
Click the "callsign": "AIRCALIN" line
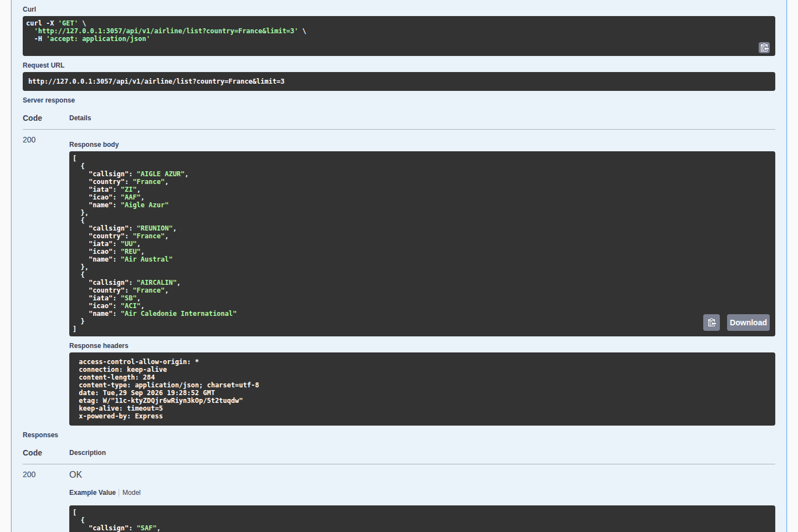coord(135,283)
